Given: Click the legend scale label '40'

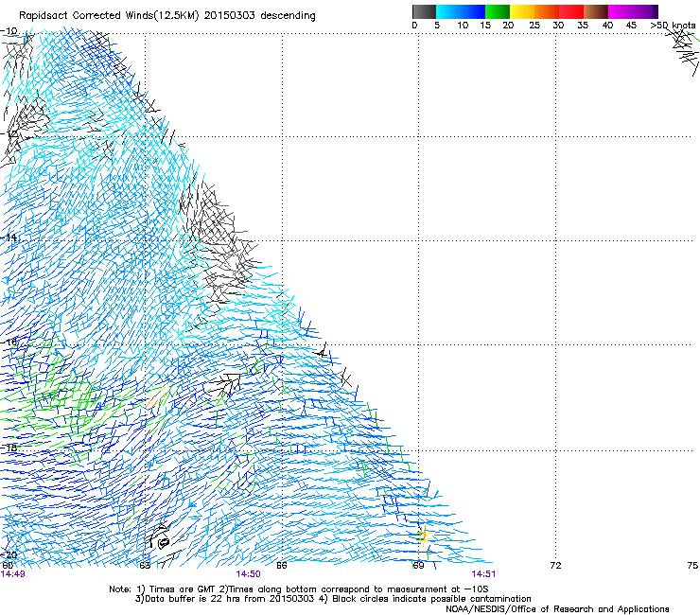Looking at the screenshot, I should (607, 26).
